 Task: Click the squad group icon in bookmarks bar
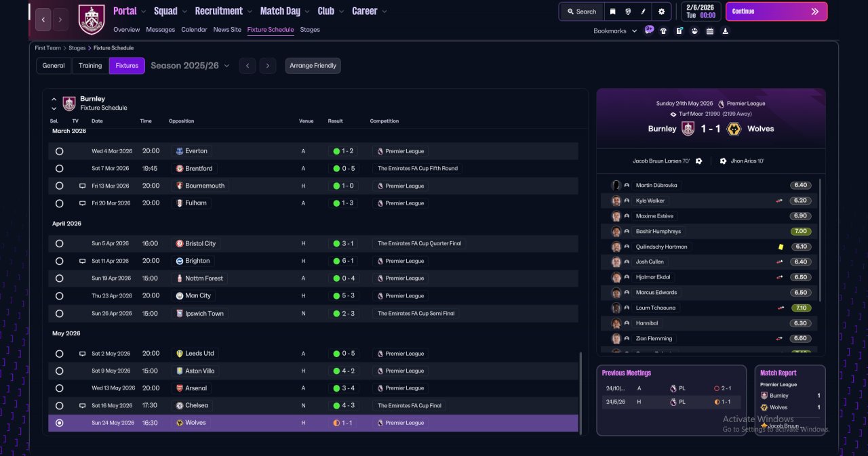pyautogui.click(x=694, y=30)
